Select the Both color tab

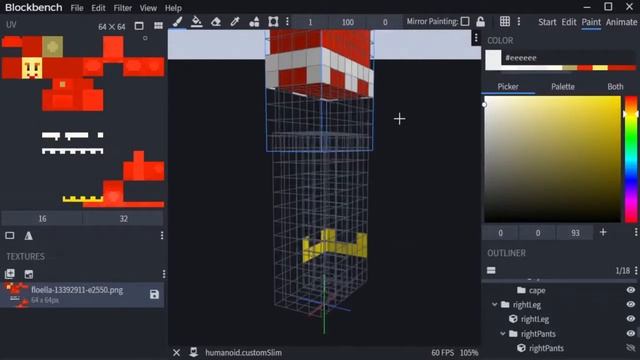tap(615, 87)
